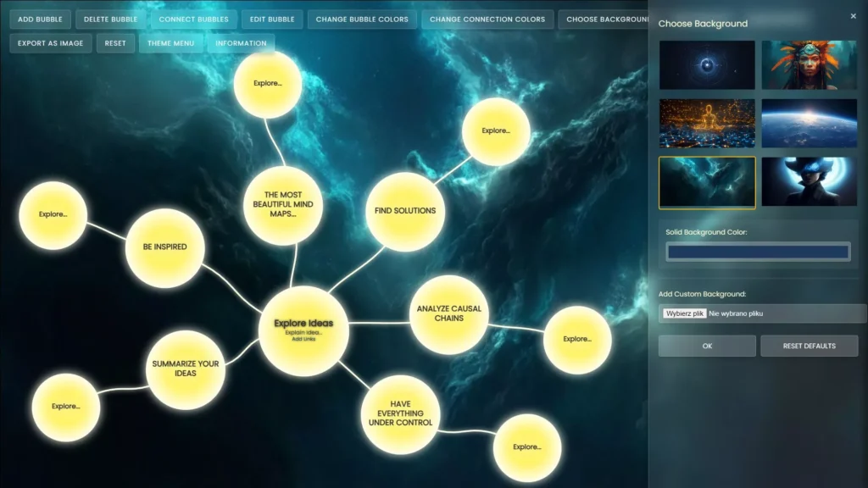
Task: Pick the glowing meditation figure background
Action: click(707, 124)
